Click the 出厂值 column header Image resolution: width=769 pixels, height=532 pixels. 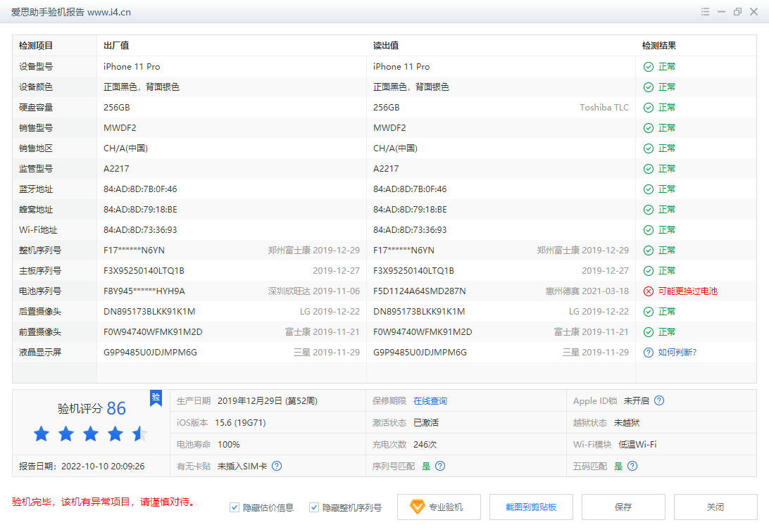(x=116, y=46)
